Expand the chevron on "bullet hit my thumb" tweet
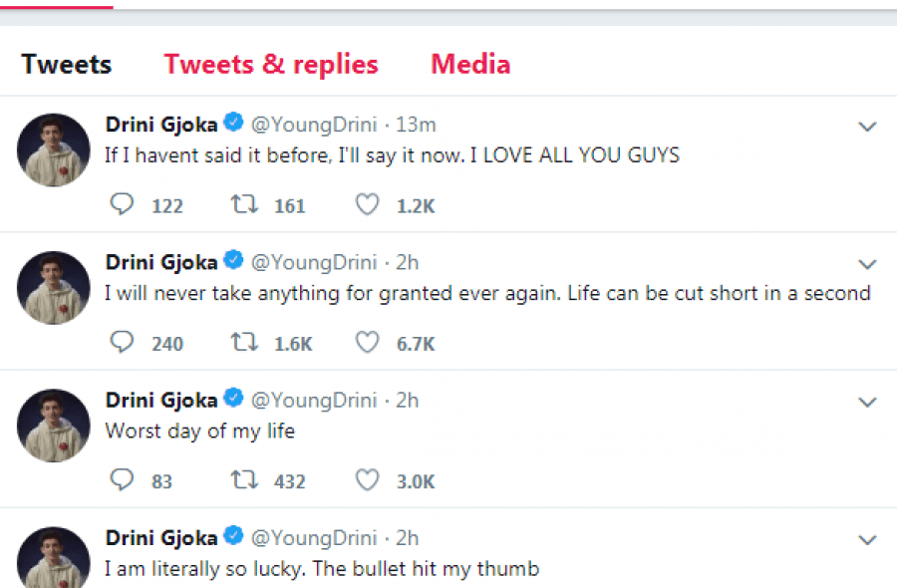The image size is (897, 588). pos(867,539)
